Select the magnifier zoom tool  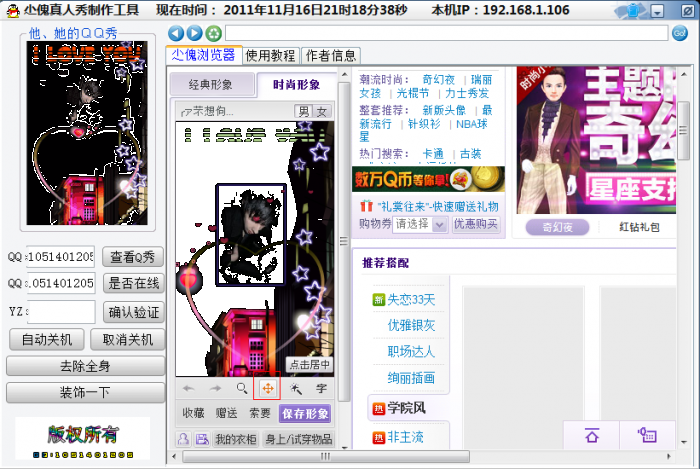[242, 388]
